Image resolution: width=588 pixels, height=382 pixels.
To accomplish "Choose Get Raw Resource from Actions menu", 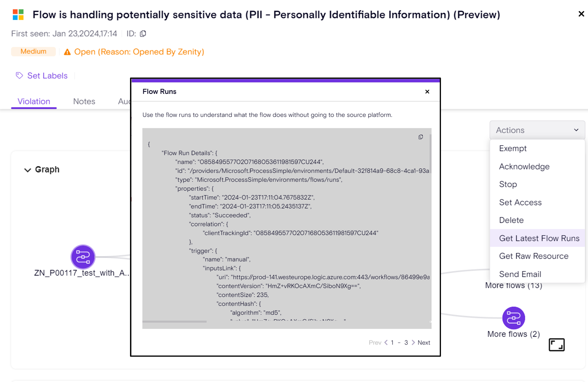I will point(534,256).
